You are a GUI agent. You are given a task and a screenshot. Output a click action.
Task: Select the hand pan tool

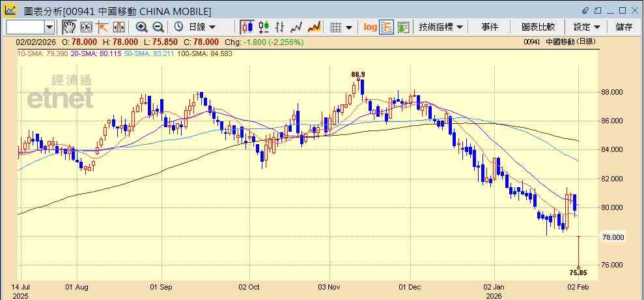[68, 27]
